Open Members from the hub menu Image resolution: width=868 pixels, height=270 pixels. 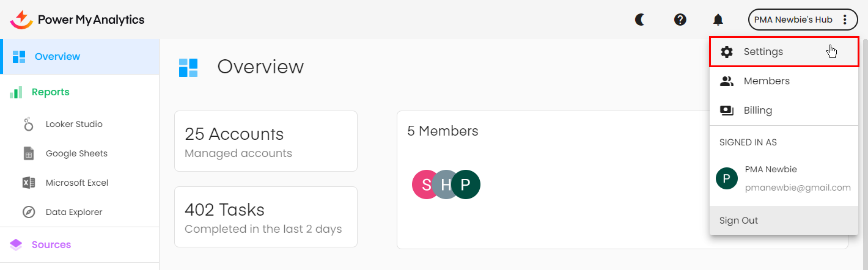tap(767, 81)
